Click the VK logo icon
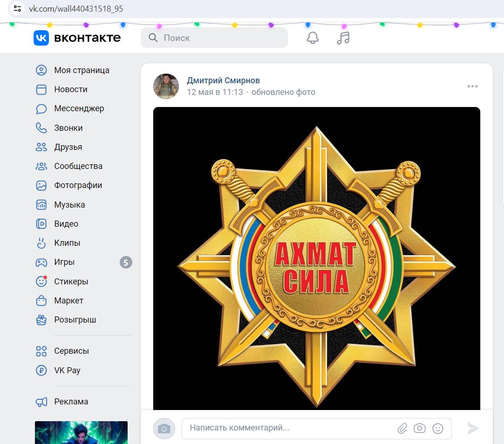 41,38
